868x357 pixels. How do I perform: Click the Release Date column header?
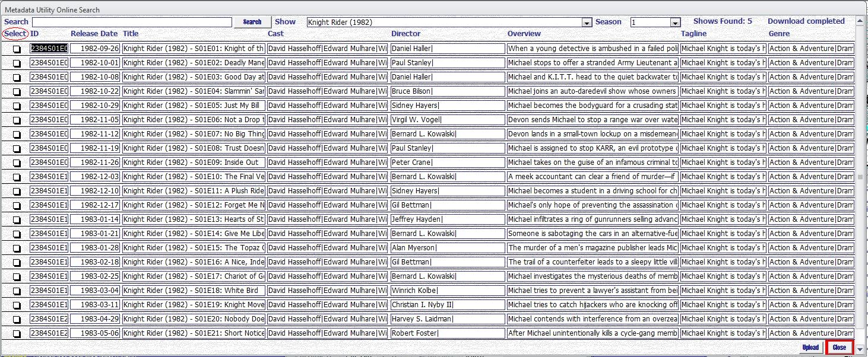(94, 34)
